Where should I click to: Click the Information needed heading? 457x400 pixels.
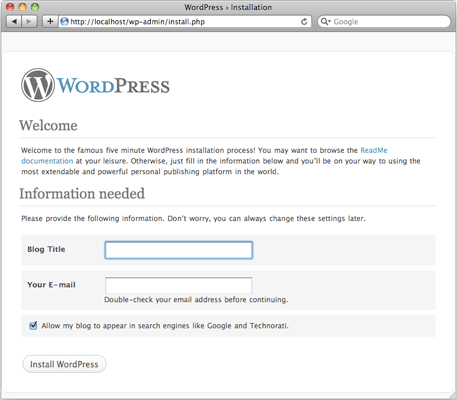[82, 194]
